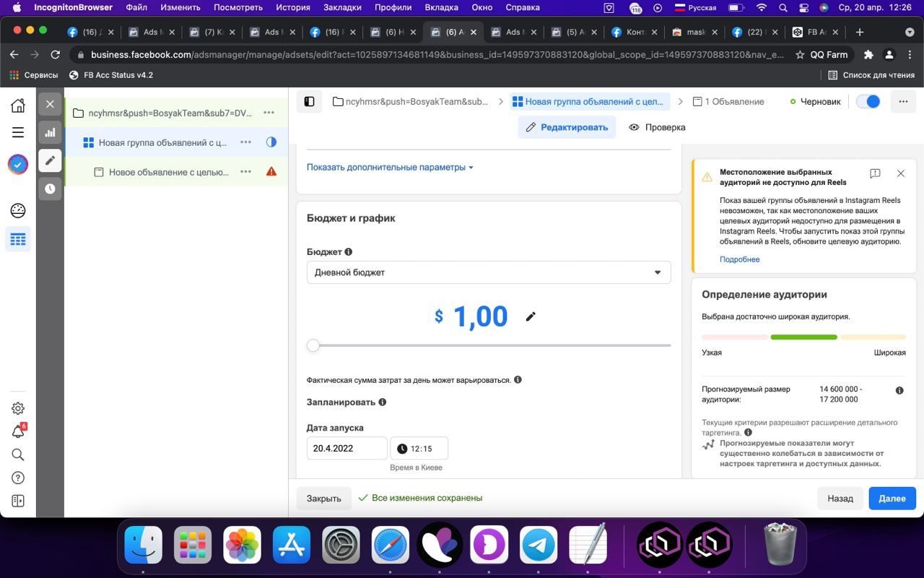Click the Назад button
The width and height of the screenshot is (924, 578).
coord(840,498)
